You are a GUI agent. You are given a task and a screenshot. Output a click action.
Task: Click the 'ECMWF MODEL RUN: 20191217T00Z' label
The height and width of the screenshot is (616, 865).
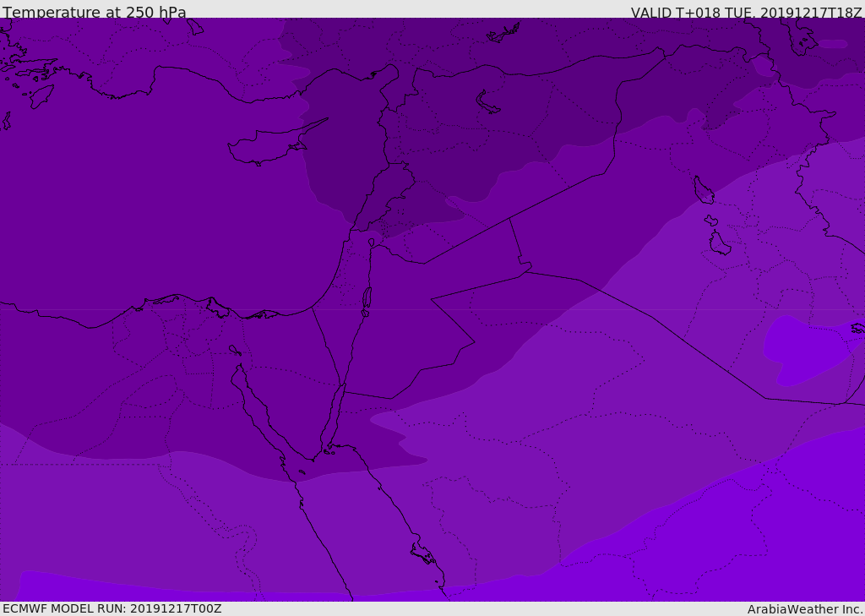112,608
